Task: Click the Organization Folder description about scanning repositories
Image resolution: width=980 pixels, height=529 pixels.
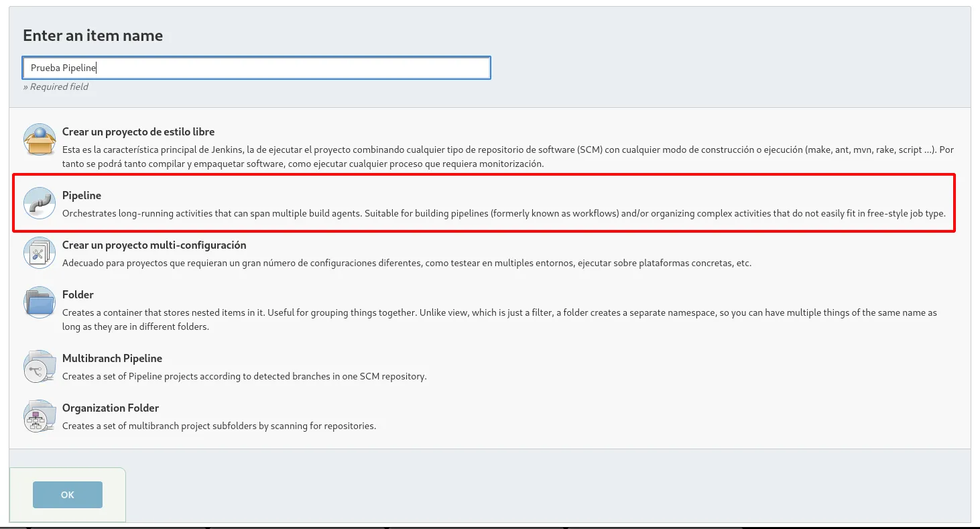Action: pyautogui.click(x=219, y=426)
